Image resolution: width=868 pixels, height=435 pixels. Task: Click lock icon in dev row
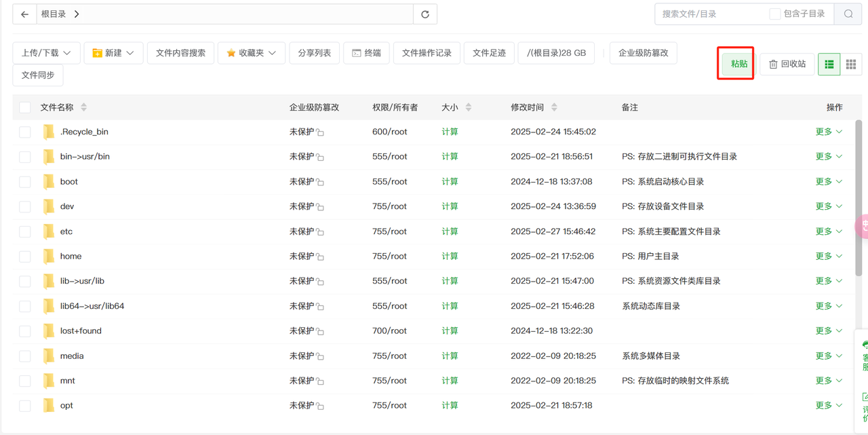click(320, 207)
